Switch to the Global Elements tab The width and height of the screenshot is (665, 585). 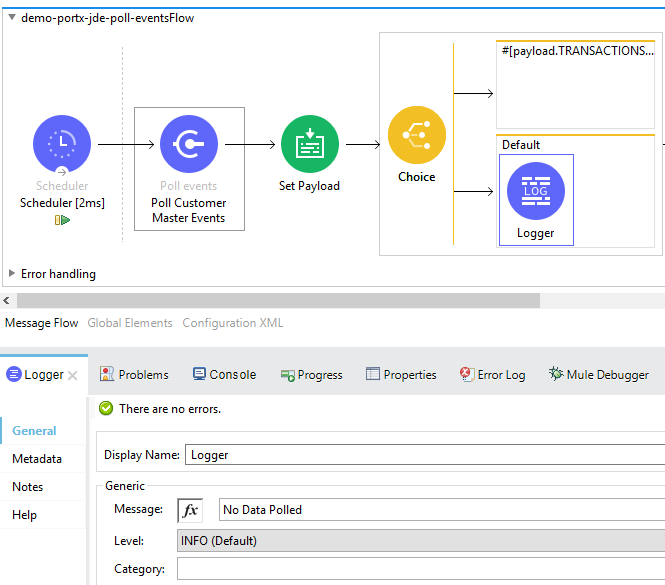click(130, 323)
